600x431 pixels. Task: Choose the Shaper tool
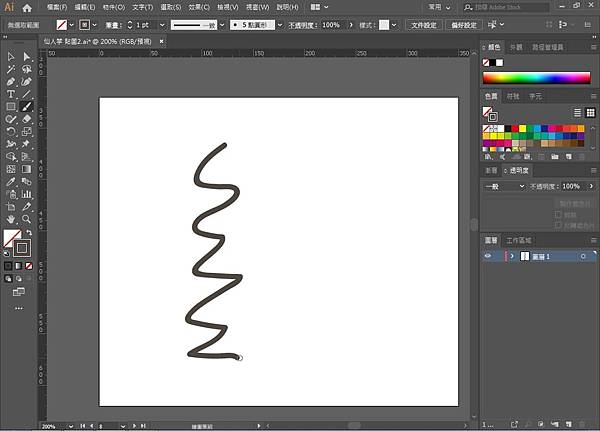[x=11, y=119]
